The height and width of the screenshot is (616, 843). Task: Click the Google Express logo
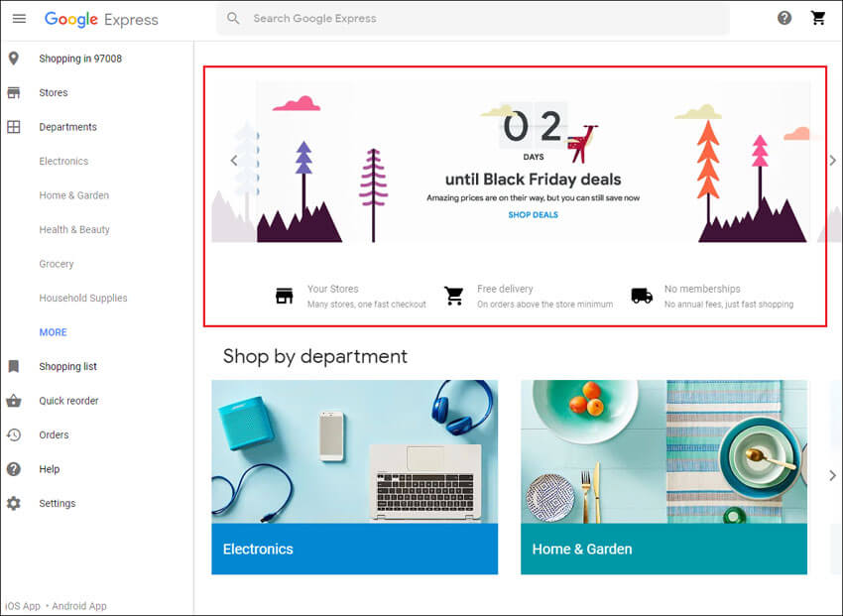[101, 20]
